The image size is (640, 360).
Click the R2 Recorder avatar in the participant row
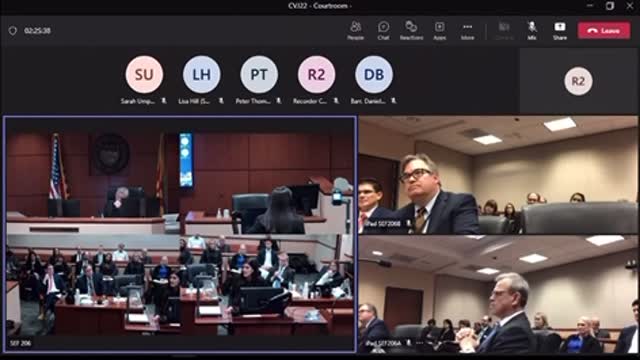(x=316, y=75)
